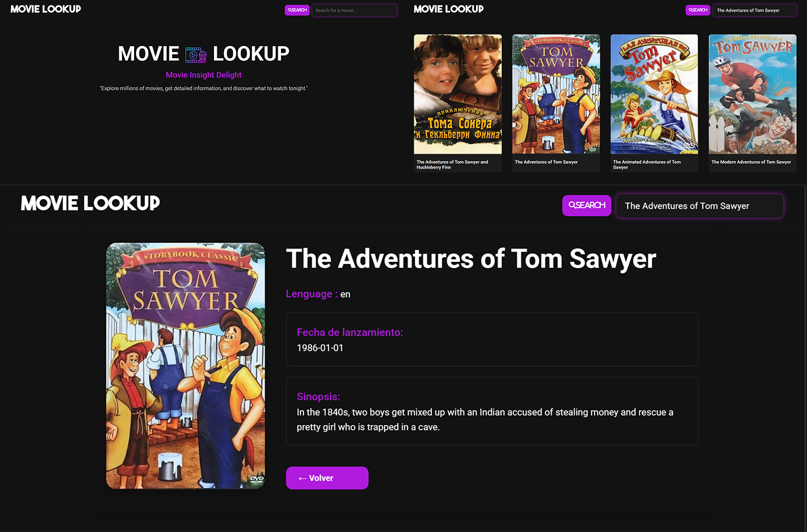Screen dimensions: 807x532
Task: Focus the small search field above the results grid
Action: pos(754,10)
